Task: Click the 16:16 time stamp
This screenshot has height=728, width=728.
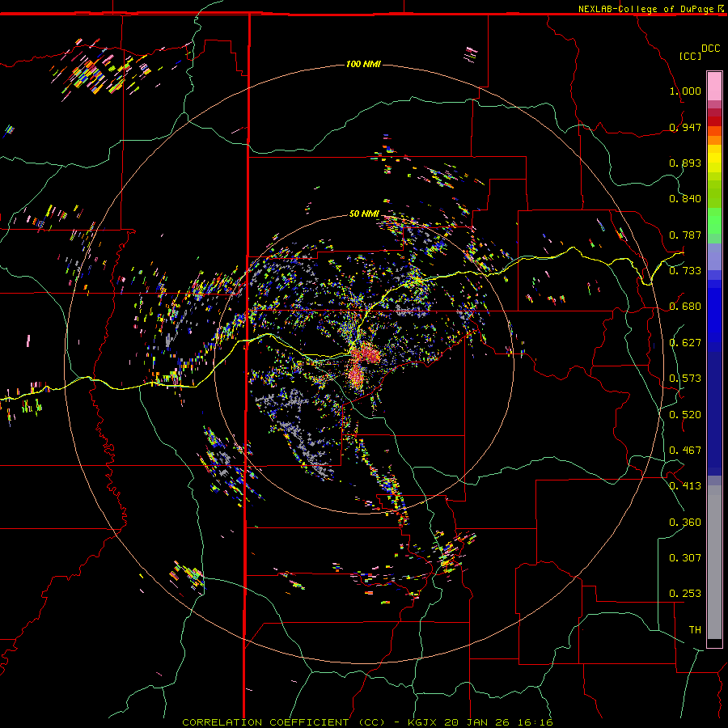Action: click(534, 722)
